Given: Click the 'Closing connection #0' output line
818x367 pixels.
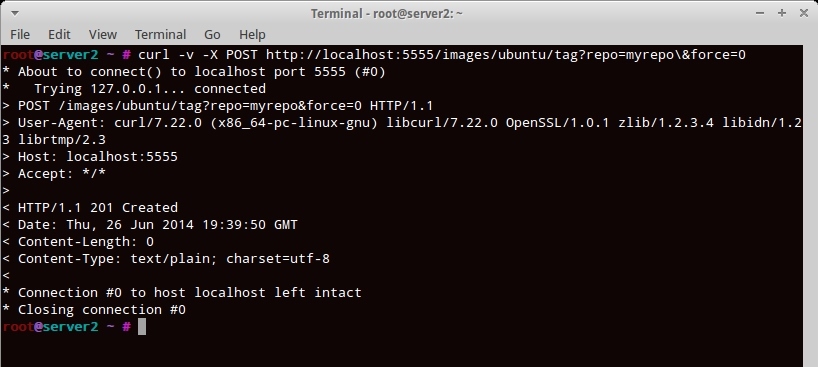Looking at the screenshot, I should [102, 310].
